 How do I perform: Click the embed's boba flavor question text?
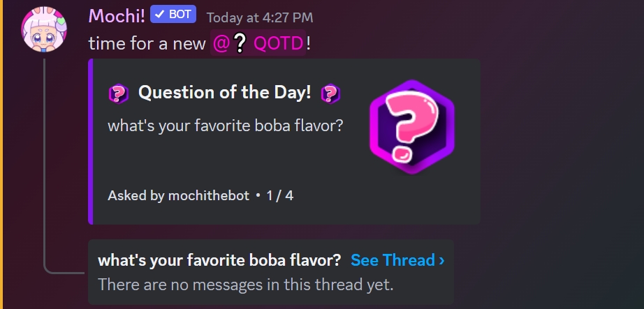click(225, 127)
